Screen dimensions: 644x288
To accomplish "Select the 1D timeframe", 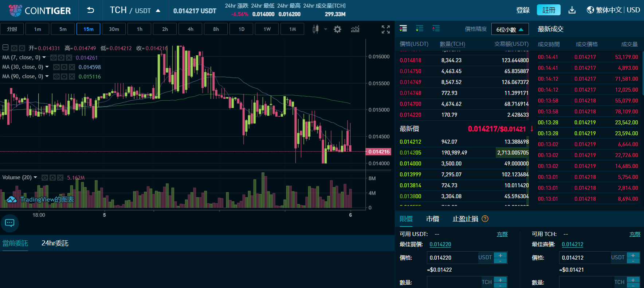I will click(241, 29).
